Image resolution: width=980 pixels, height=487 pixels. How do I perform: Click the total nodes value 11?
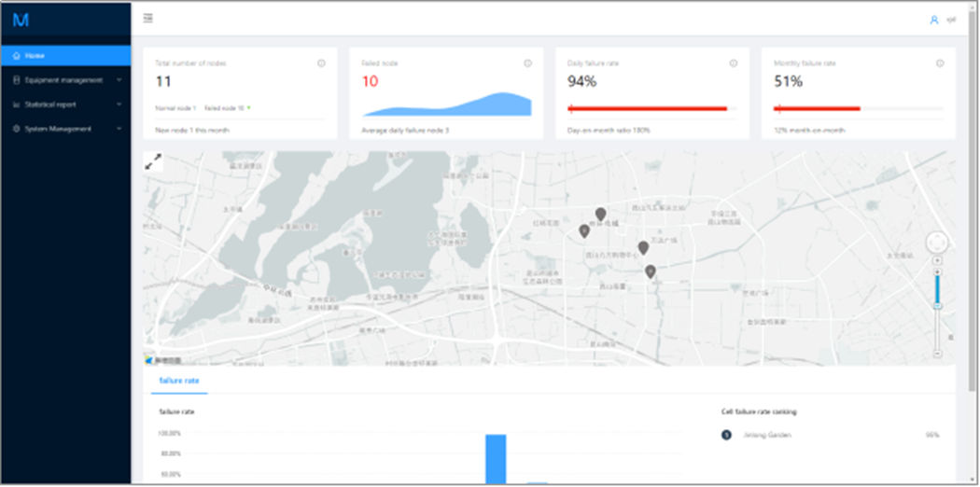pos(162,82)
